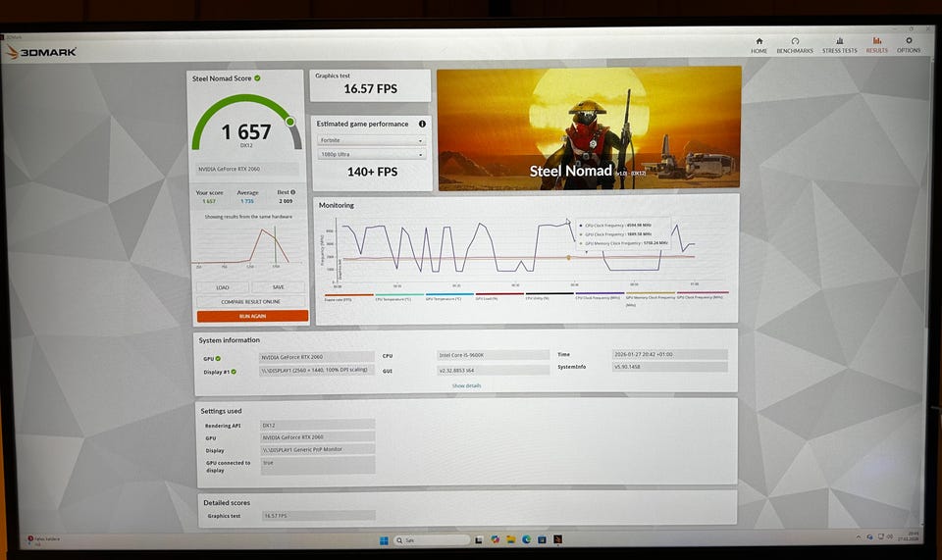942x560 pixels.
Task: Click the LOAD button
Action: [223, 287]
